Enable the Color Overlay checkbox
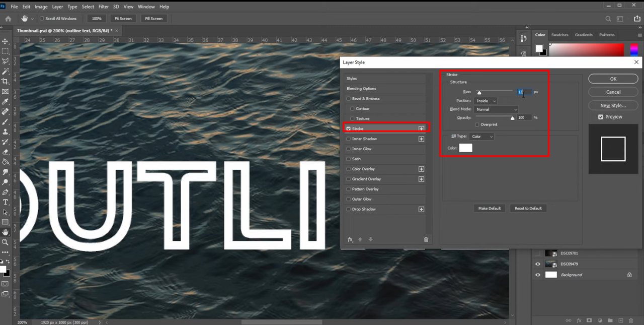Image resolution: width=644 pixels, height=325 pixels. [348, 169]
